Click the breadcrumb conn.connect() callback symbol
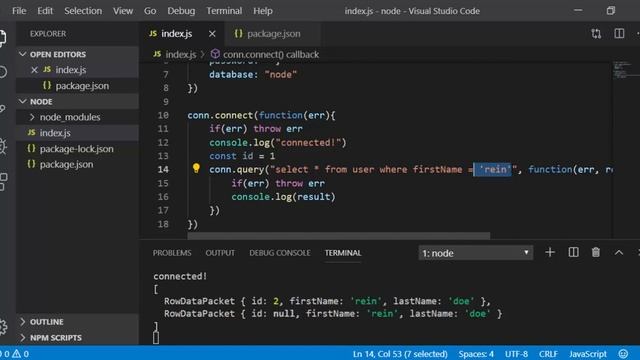Image resolution: width=640 pixels, height=360 pixels. (265, 54)
